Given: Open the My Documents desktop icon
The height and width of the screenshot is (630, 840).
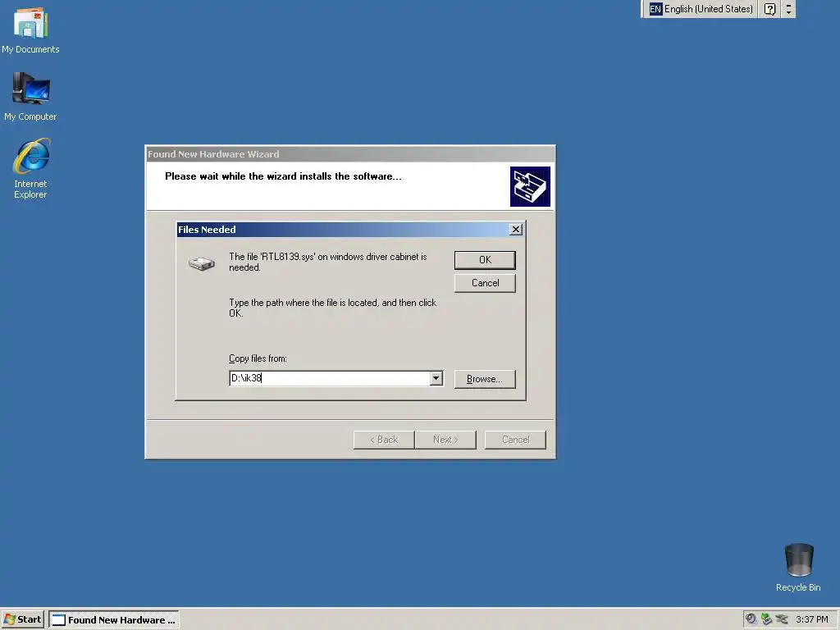Looking at the screenshot, I should pyautogui.click(x=30, y=31).
